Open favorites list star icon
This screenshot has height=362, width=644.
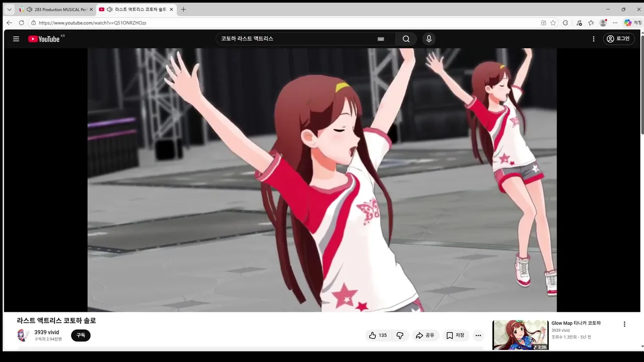point(591,23)
